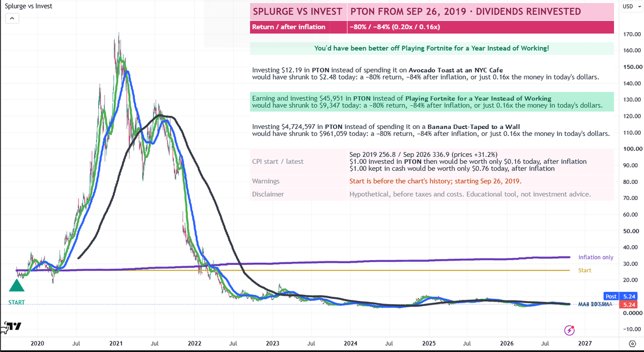Click the 2026 label on the time axis
The width and height of the screenshot is (644, 352).
(507, 343)
